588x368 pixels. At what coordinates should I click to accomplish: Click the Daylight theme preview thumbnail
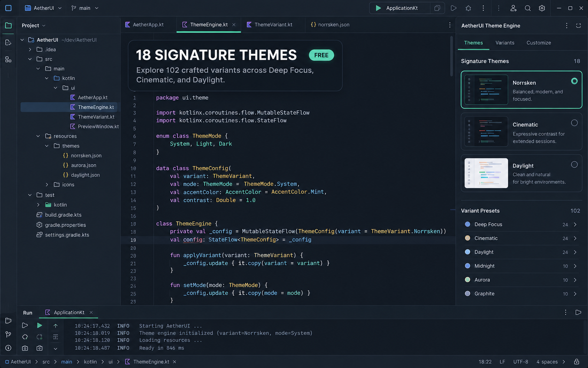coord(486,173)
